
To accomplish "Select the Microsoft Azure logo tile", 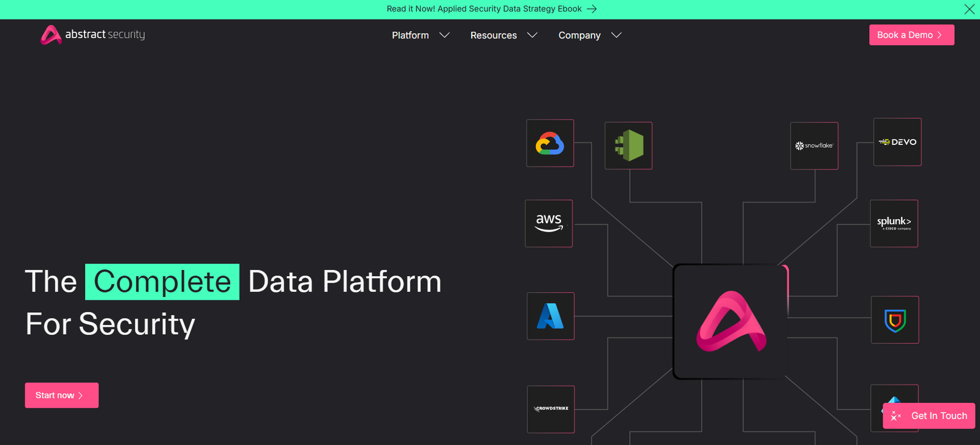I will coord(551,316).
